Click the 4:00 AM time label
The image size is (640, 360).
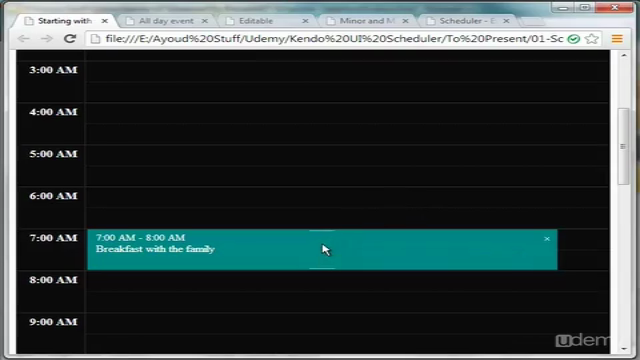(x=53, y=112)
